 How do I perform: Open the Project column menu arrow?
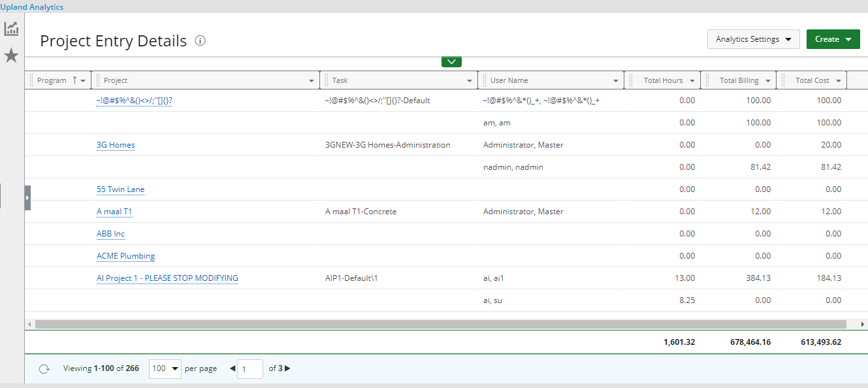coord(312,81)
